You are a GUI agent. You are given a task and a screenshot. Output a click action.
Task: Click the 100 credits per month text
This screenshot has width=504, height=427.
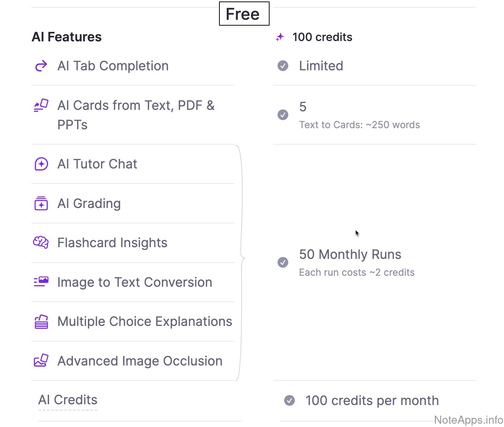(372, 401)
